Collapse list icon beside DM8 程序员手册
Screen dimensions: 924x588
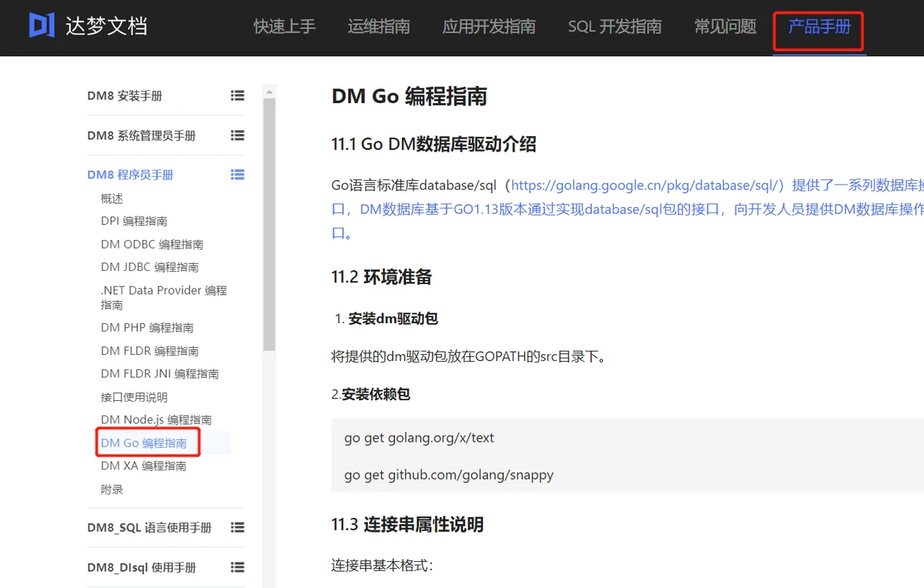click(237, 175)
